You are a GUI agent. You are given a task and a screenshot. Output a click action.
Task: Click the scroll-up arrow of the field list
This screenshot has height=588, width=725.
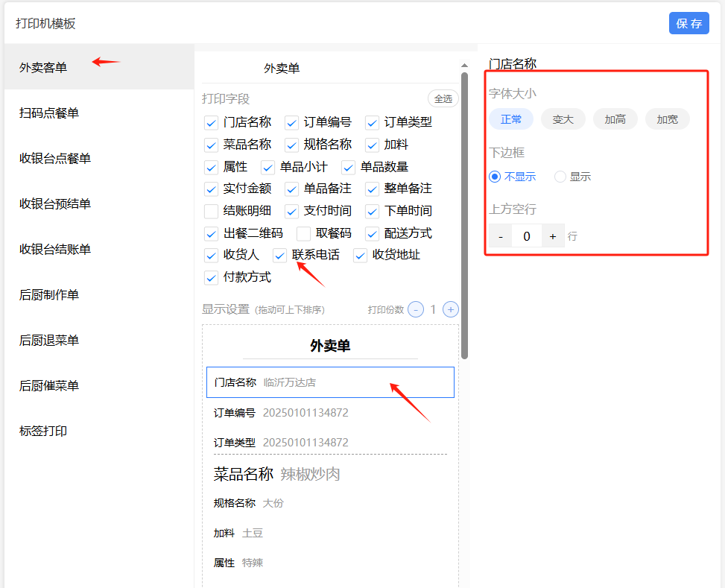coord(464,66)
